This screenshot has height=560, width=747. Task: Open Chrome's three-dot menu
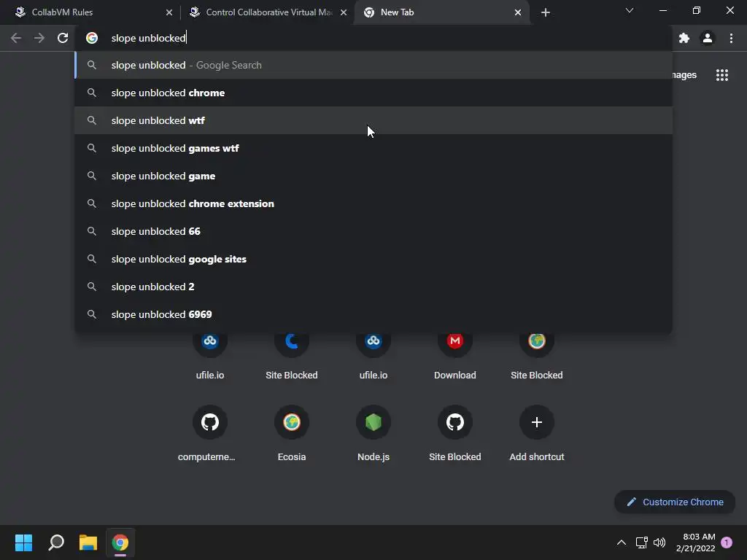(x=731, y=38)
